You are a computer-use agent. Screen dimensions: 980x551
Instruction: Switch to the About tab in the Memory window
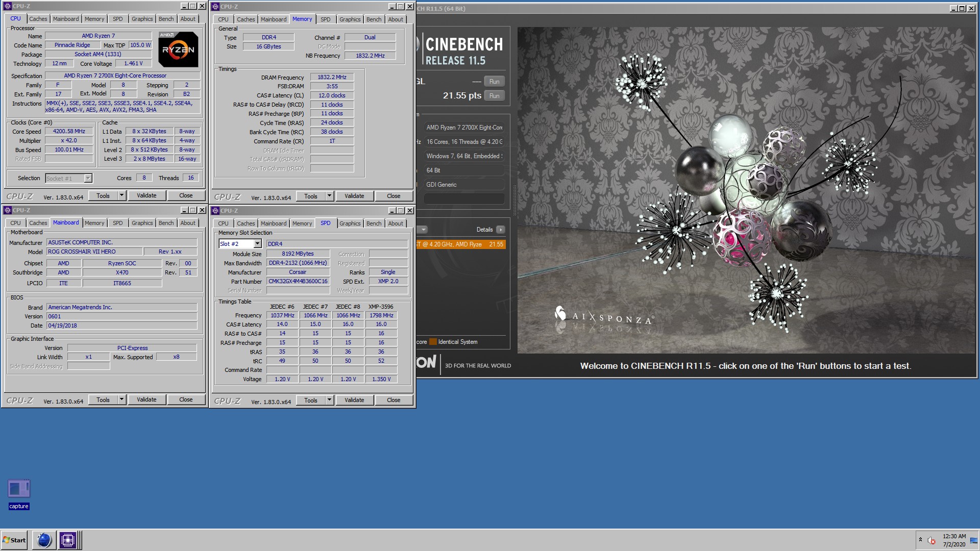[x=395, y=19]
